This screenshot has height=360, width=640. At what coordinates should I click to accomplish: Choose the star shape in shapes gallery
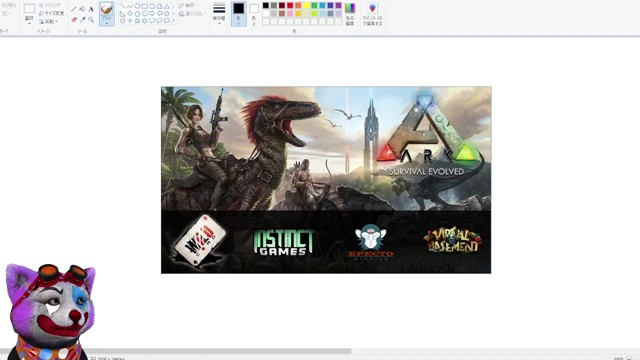[137, 20]
